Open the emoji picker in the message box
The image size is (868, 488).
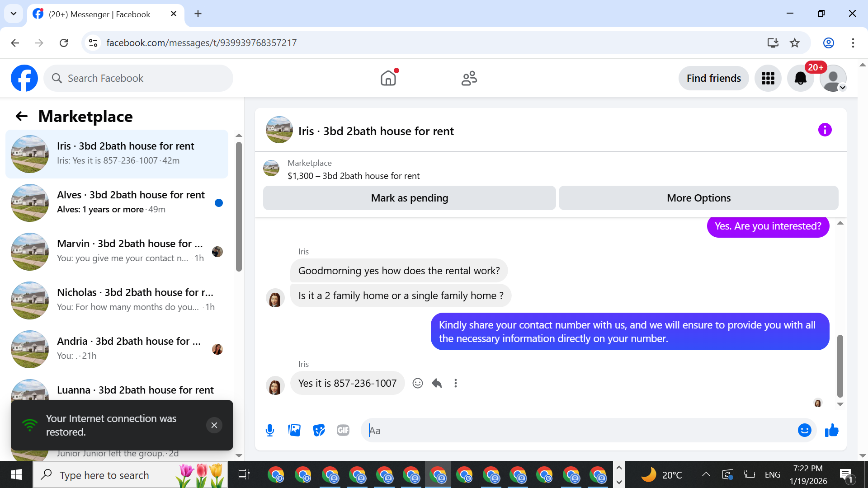804,430
